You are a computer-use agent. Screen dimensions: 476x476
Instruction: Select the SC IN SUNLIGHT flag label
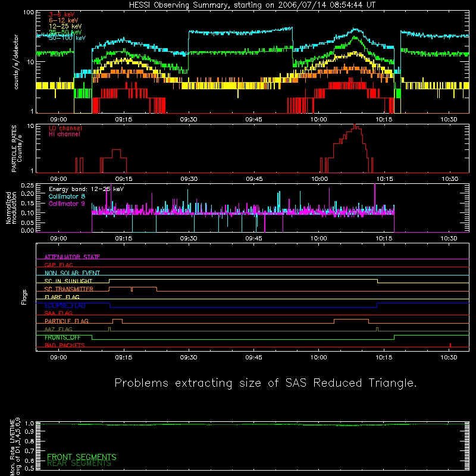(68, 281)
